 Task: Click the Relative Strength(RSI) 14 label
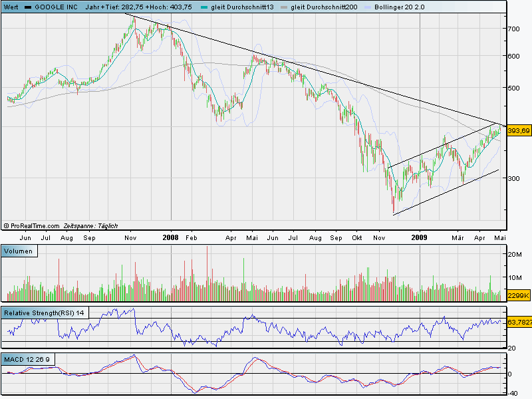44,313
